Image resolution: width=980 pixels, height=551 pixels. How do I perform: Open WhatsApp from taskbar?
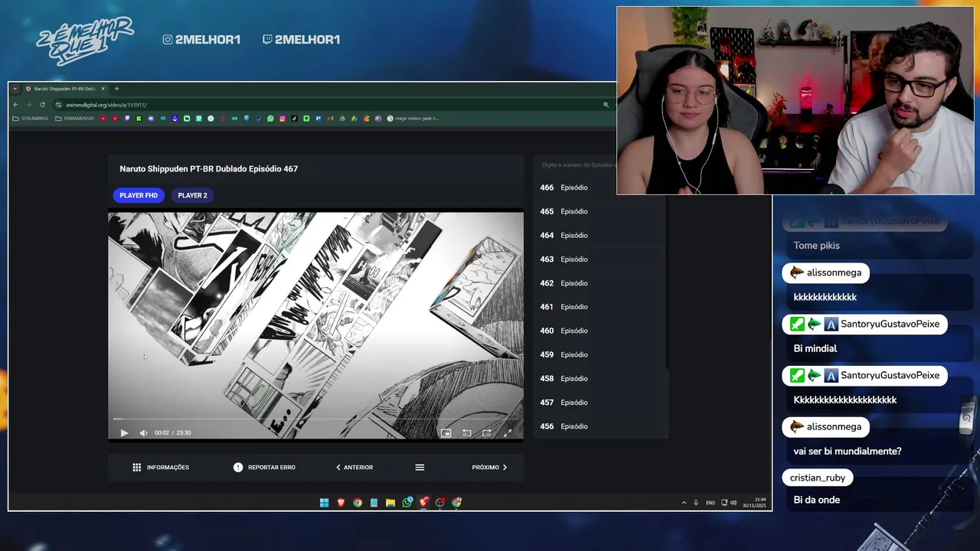407,503
